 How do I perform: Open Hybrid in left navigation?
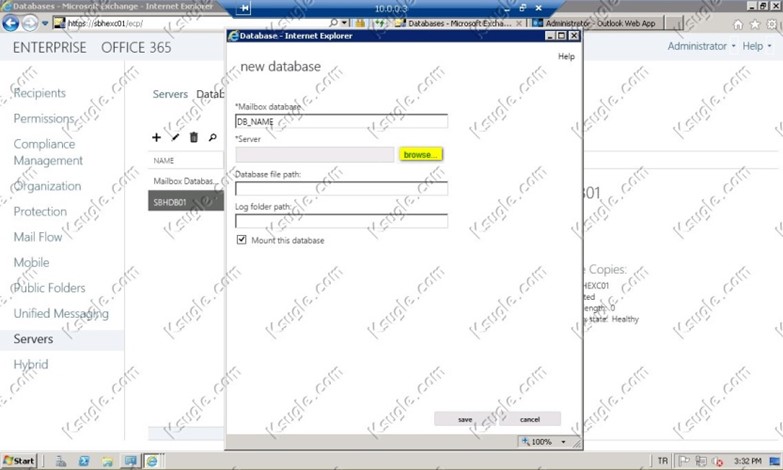click(31, 364)
